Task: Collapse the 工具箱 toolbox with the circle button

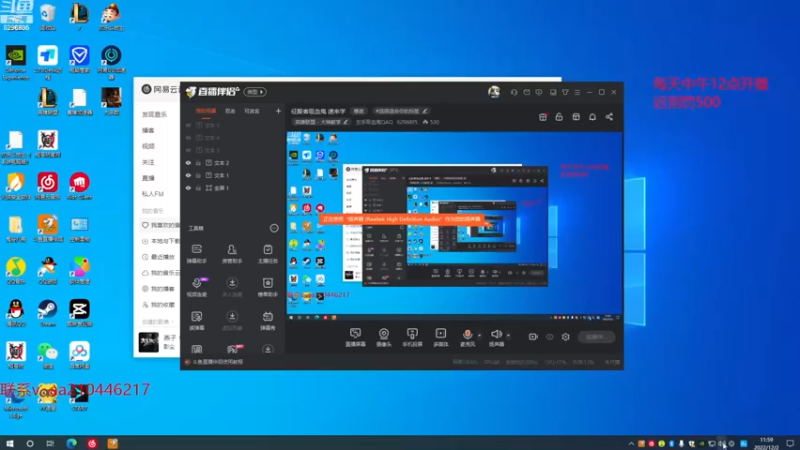Action: (x=274, y=228)
